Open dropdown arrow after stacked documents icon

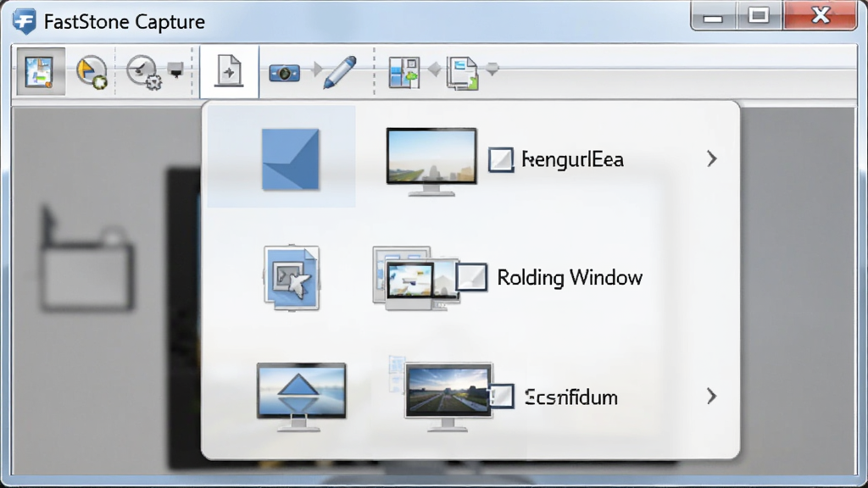[x=492, y=69]
